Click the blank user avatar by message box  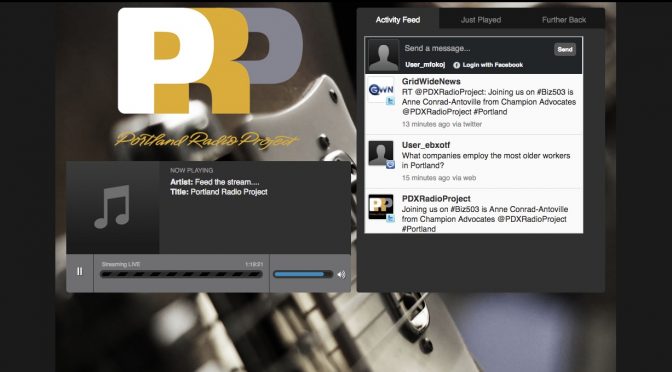384,55
